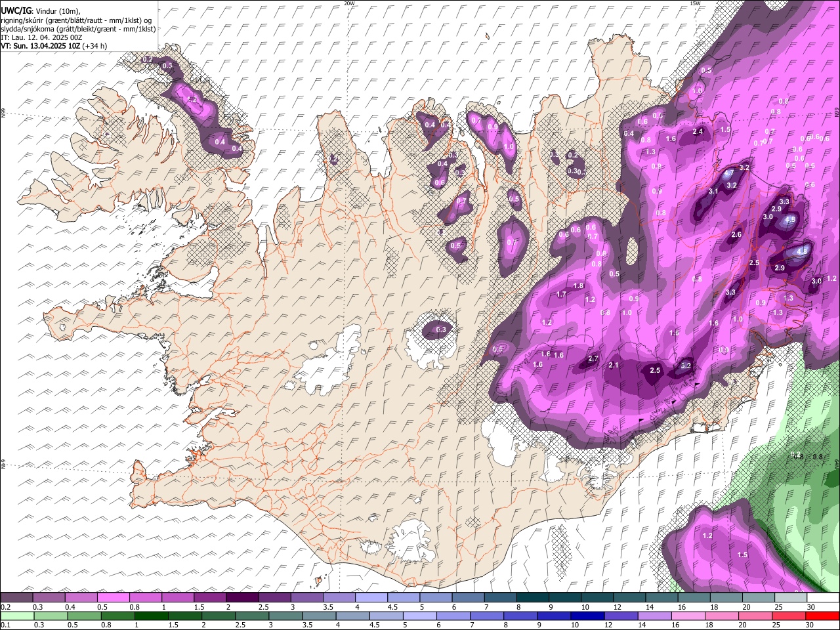The height and width of the screenshot is (630, 840).
Task: Click the '(+34 h)' forecast offset
Action: 94,46
